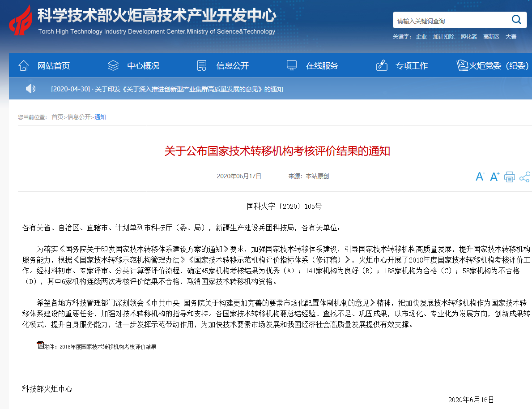Click the salutation line starting 各有关省
532x409 pixels.
[x=181, y=228]
